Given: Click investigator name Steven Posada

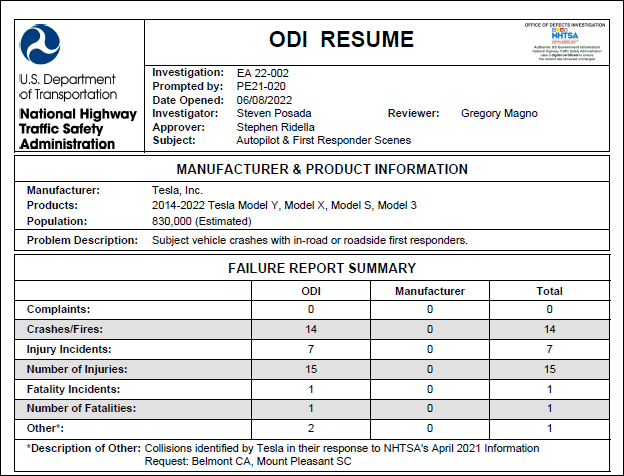Looking at the screenshot, I should [x=274, y=113].
